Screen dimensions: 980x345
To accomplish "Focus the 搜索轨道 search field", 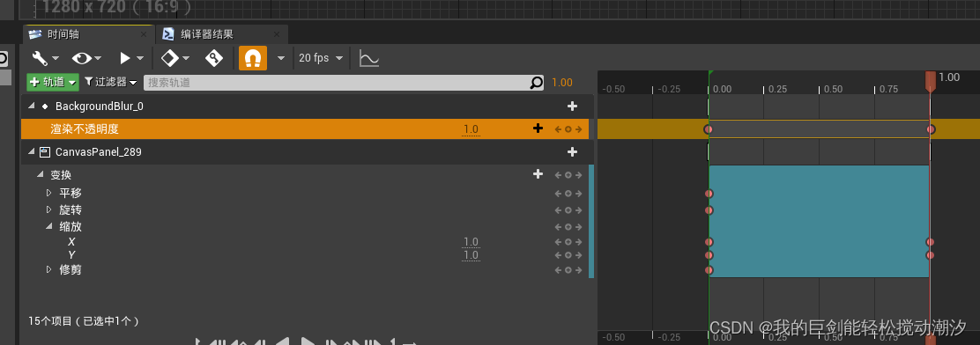I will [344, 83].
